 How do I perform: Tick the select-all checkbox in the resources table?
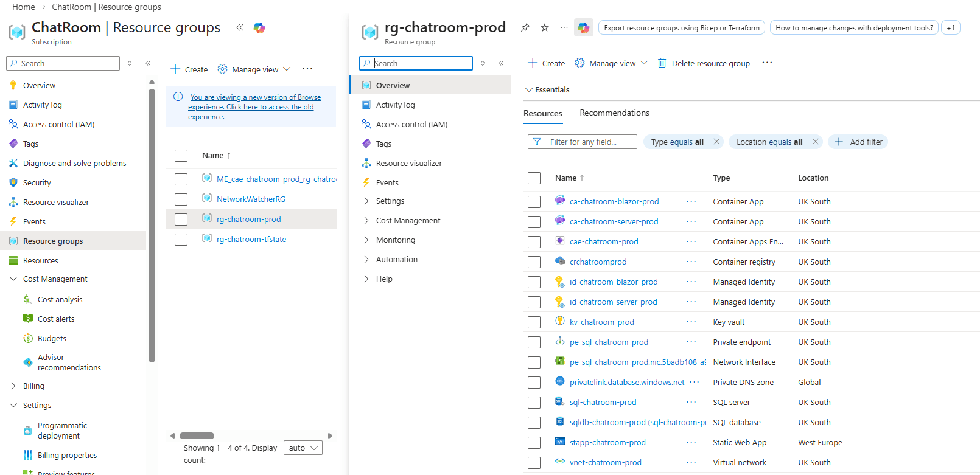[x=534, y=178]
